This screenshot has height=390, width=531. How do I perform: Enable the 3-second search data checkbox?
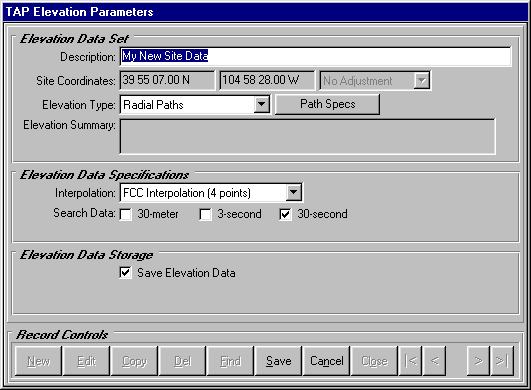(x=206, y=214)
